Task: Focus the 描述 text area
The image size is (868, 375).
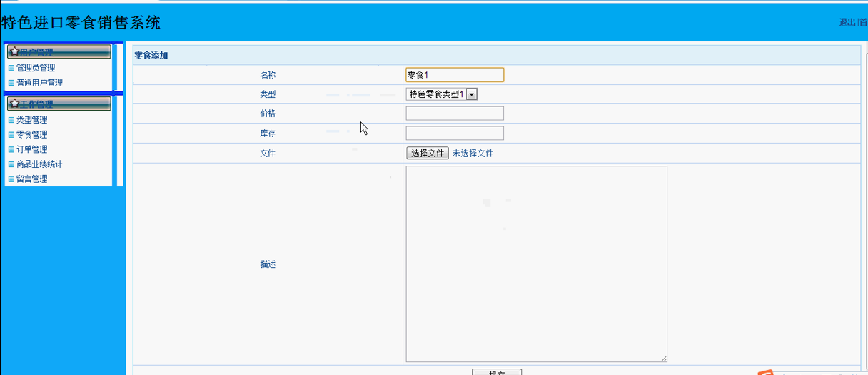Action: pyautogui.click(x=536, y=264)
